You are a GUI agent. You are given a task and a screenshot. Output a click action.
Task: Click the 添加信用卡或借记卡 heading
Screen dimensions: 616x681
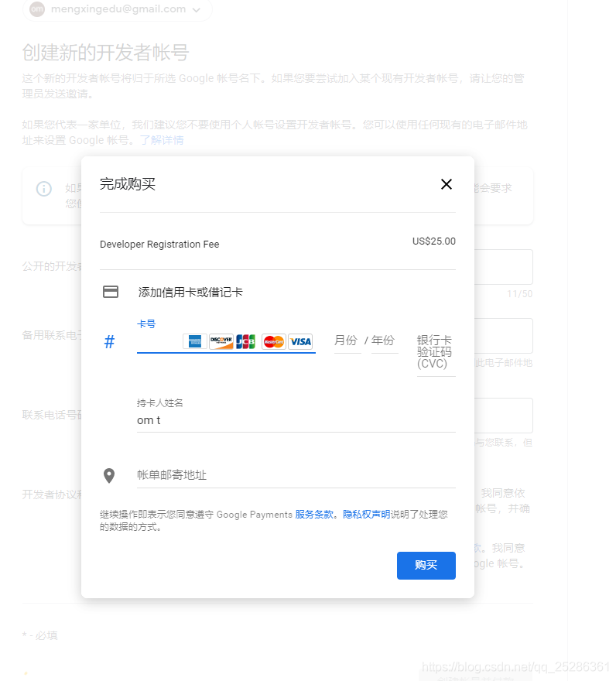tap(190, 293)
